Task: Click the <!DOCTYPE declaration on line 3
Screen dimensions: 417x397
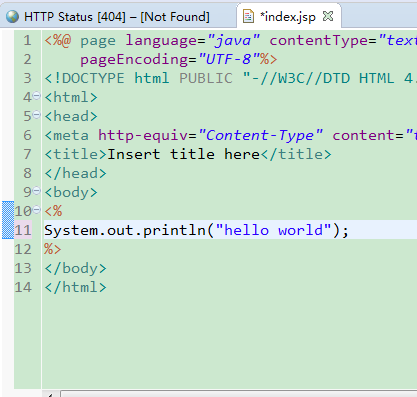Action: 85,78
